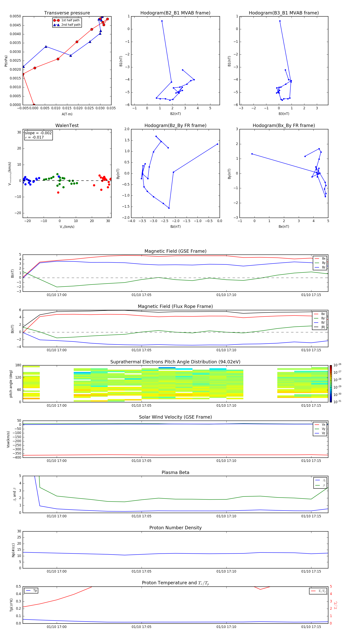Click 'Vz' in the Solar Wind legend
The width and height of the screenshot is (351, 644).
[x=320, y=433]
